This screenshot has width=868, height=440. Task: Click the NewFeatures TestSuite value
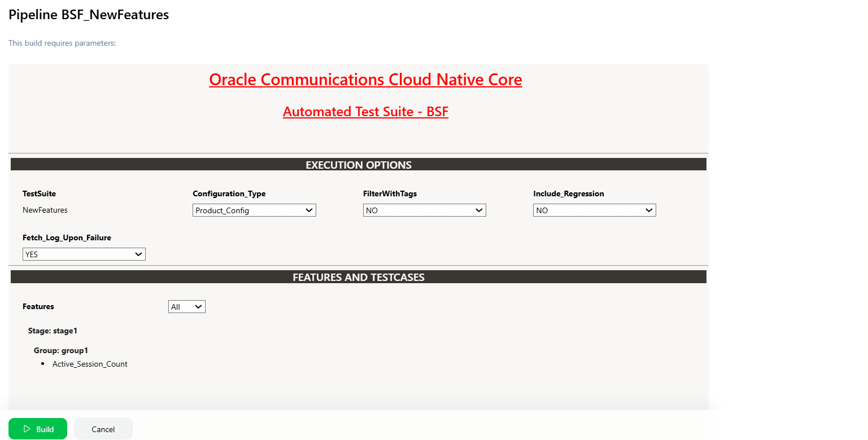click(45, 209)
